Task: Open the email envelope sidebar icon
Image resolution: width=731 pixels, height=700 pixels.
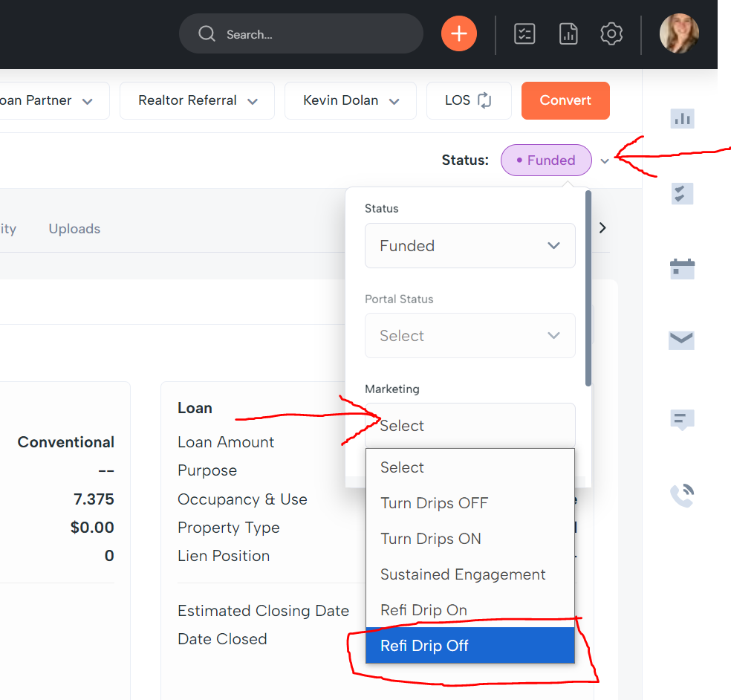Action: tap(682, 340)
